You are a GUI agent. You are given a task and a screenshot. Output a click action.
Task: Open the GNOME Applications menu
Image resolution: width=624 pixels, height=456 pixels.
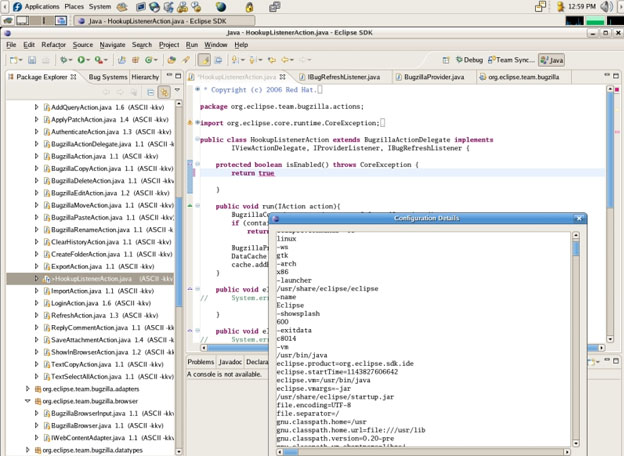[x=41, y=7]
